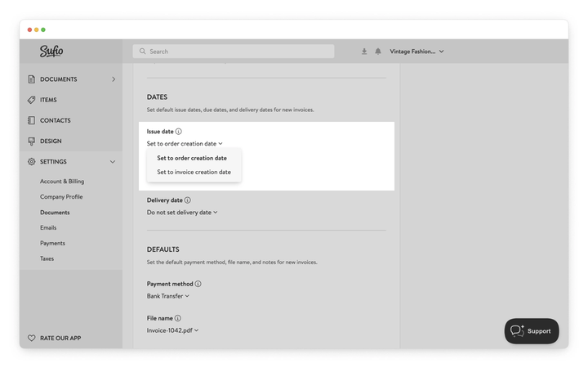Click the Documents page icon in sidebar

[x=32, y=79]
